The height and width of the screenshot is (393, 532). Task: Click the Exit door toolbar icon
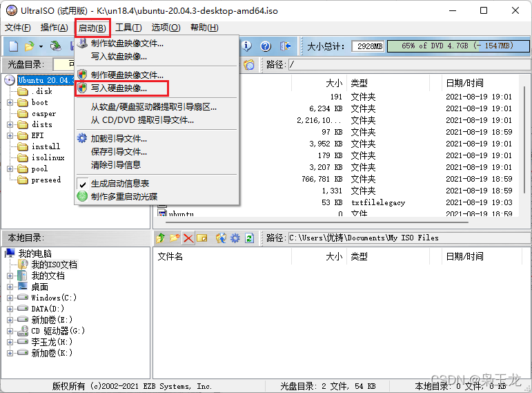285,46
